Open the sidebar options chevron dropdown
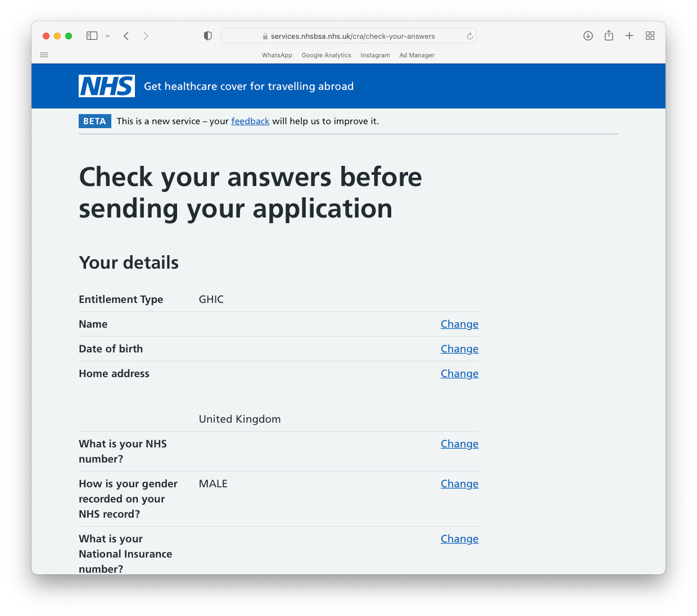This screenshot has height=616, width=697. point(108,36)
